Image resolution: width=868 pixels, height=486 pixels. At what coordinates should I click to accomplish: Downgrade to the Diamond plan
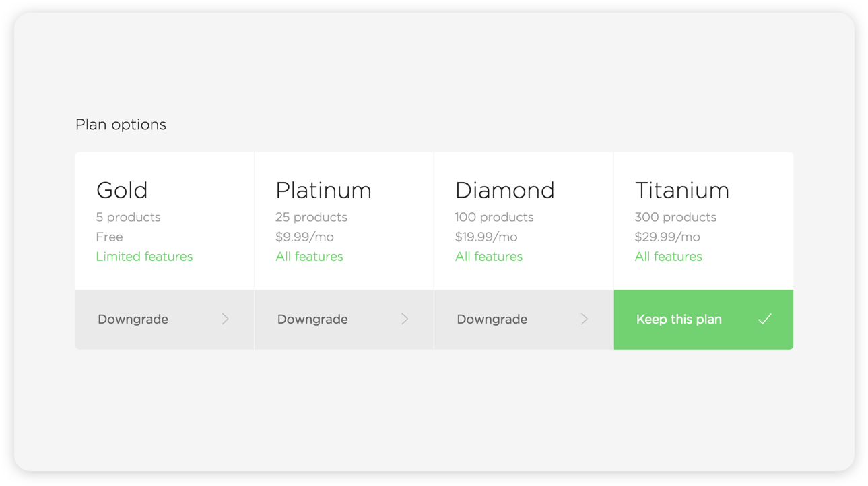coord(524,320)
